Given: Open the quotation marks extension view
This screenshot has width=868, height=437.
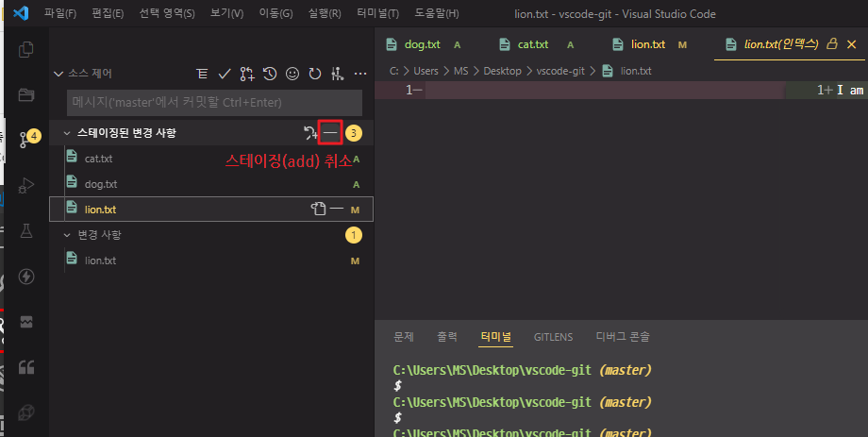Looking at the screenshot, I should pos(26,366).
